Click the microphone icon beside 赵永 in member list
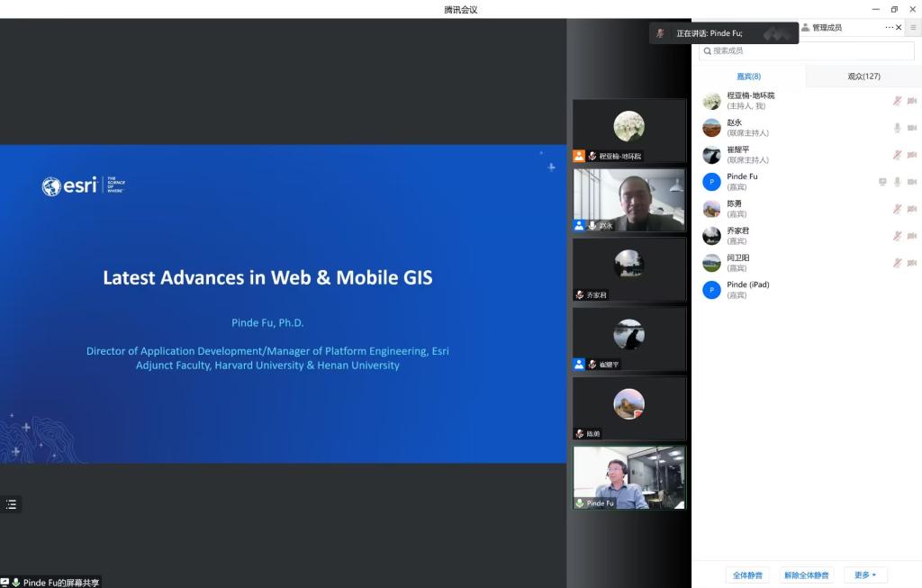922x588 pixels. pyautogui.click(x=897, y=128)
